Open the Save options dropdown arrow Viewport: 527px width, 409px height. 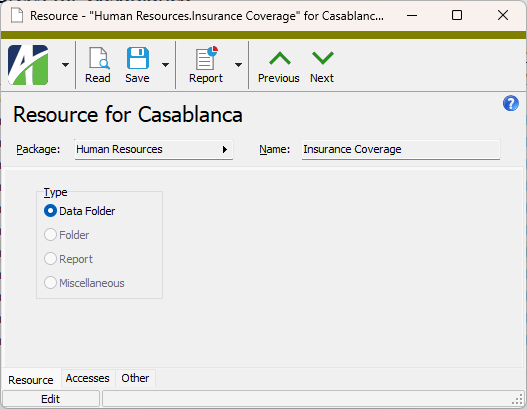click(x=165, y=65)
